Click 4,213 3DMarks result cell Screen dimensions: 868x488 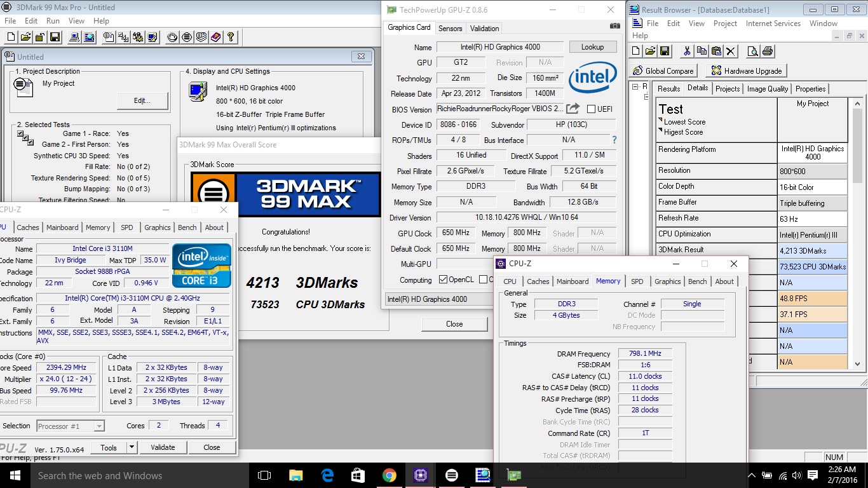coord(813,250)
